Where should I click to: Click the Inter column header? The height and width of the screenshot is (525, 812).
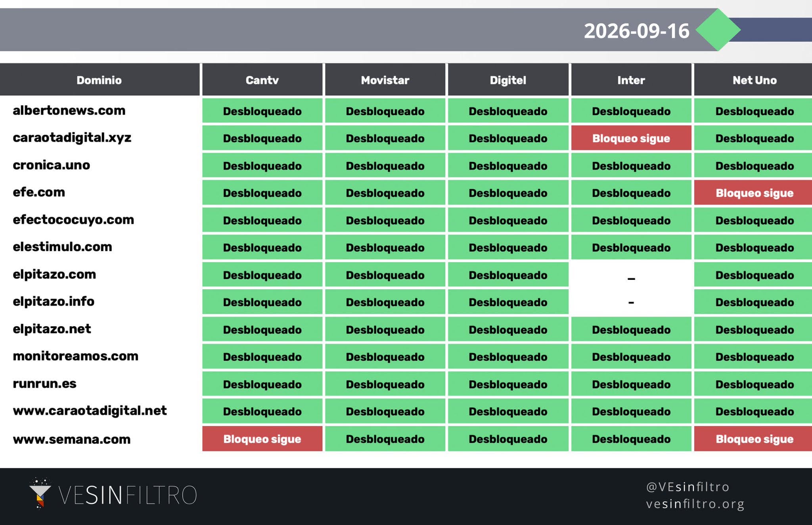pos(631,80)
